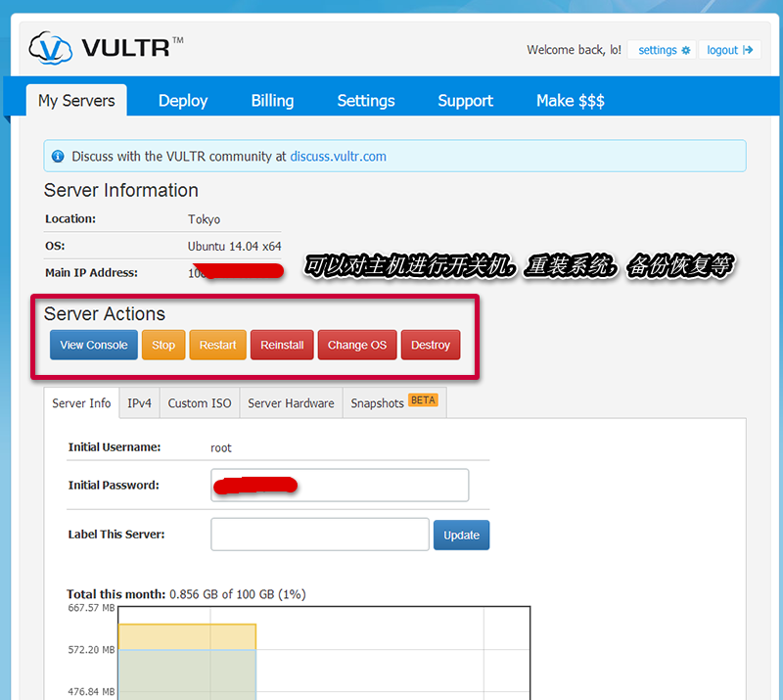The height and width of the screenshot is (700, 783).
Task: Click the Server Information heading
Action: (x=120, y=190)
